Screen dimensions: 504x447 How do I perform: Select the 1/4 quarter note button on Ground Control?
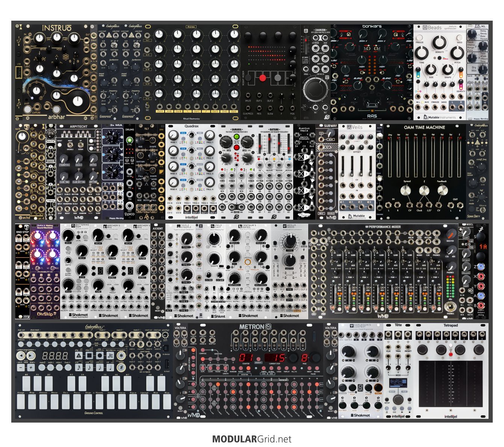pos(110,367)
